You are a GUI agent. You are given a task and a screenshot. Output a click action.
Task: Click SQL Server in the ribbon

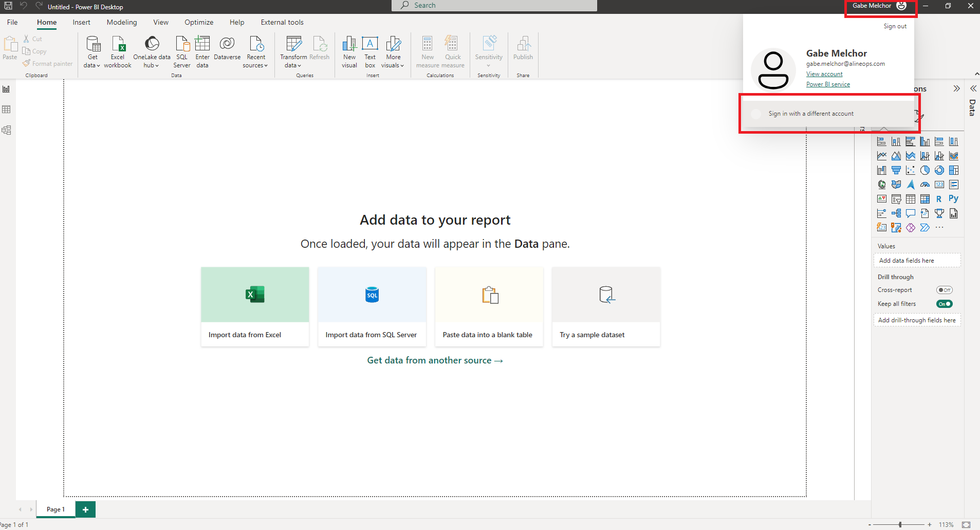click(182, 52)
